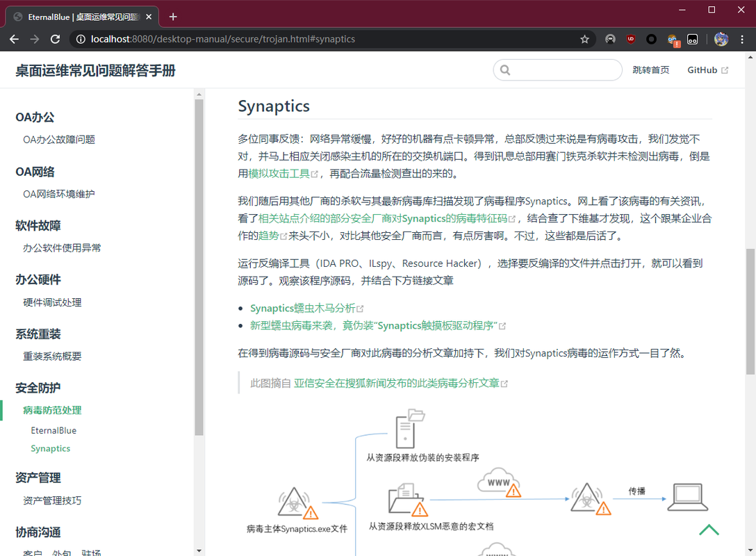Open link about Synaptics的病毒特征码
The image size is (756, 556).
tap(386, 218)
